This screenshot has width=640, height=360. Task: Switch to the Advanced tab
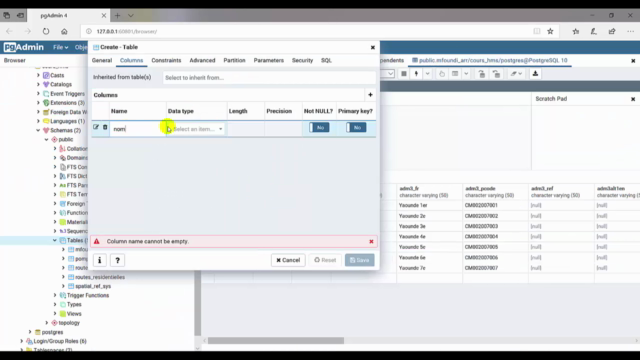click(202, 60)
